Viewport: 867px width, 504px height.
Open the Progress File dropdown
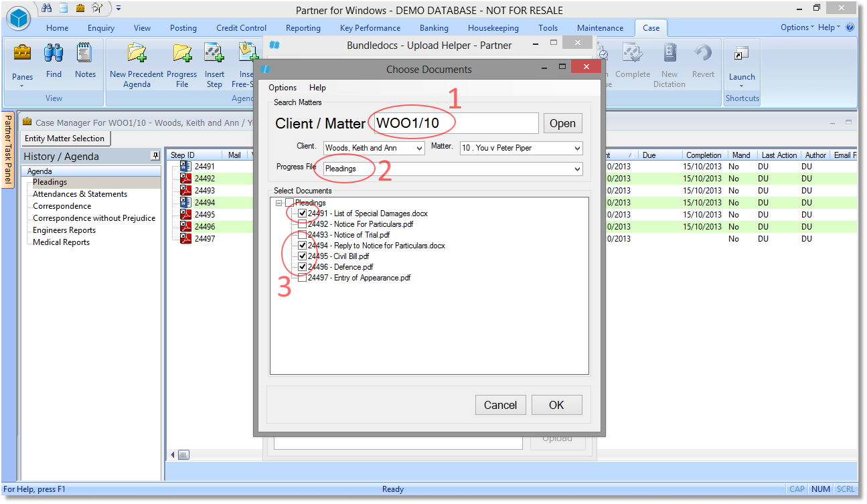point(577,169)
